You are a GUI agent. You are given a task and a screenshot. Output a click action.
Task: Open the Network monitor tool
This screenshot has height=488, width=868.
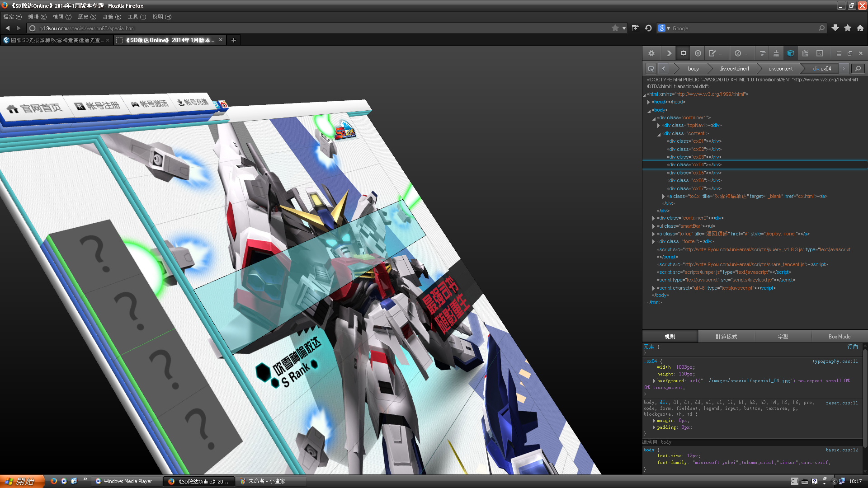click(x=763, y=53)
